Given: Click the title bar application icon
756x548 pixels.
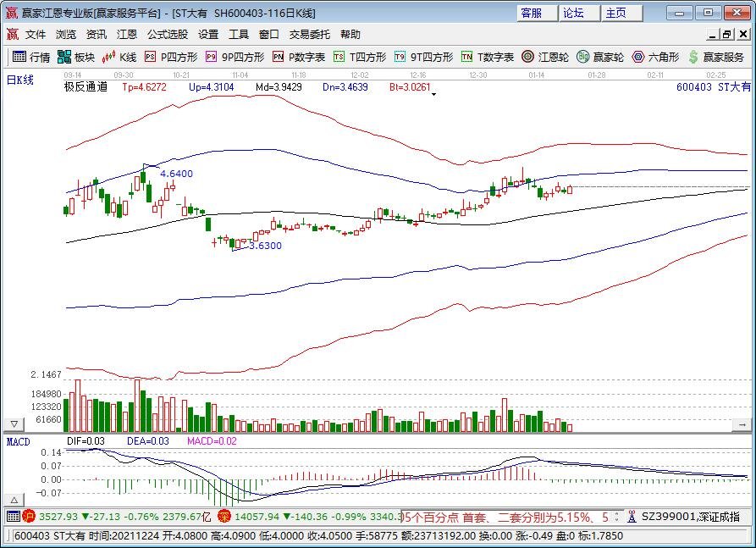Looking at the screenshot, I should click(11, 13).
